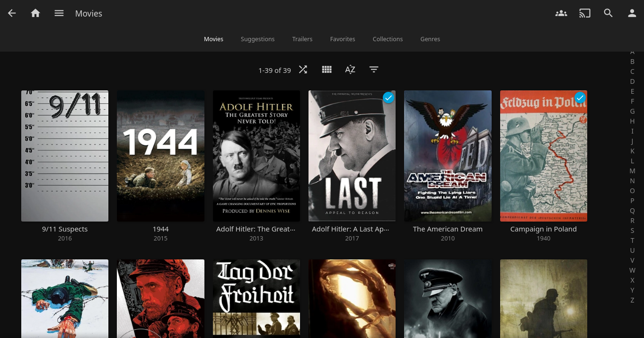Jump to letter S in alphabet picker
Image resolution: width=644 pixels, height=338 pixels.
tap(632, 231)
